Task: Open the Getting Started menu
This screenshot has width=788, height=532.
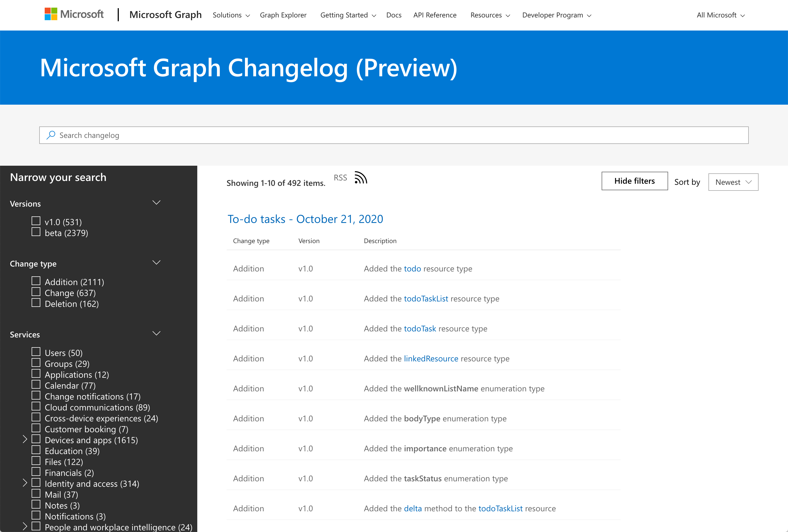Action: point(348,15)
